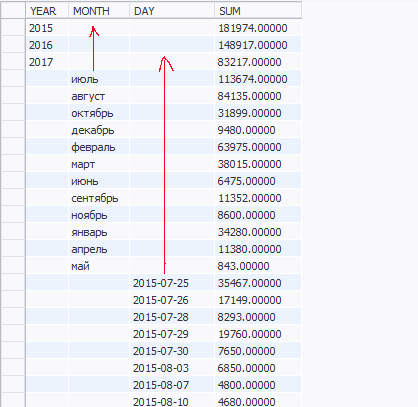Select the 2016 year cell
The width and height of the screenshot is (418, 407).
(x=47, y=45)
